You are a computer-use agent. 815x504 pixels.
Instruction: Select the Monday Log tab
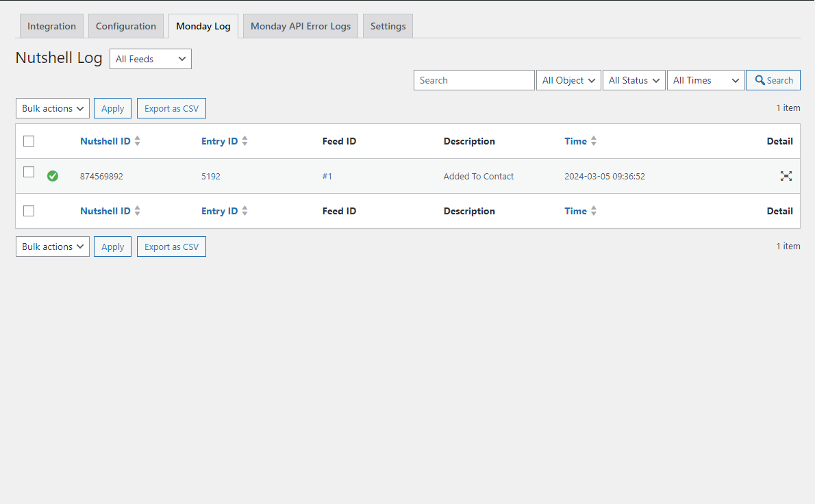[203, 26]
